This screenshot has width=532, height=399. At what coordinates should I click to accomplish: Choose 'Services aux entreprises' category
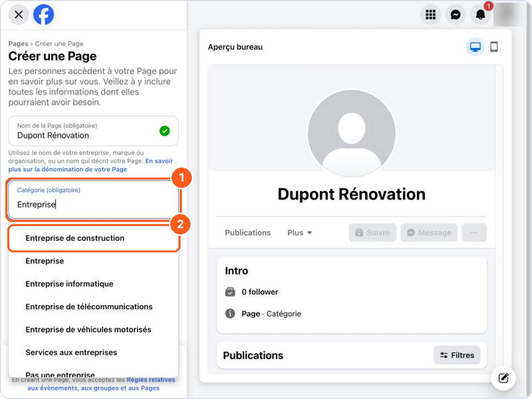tap(93, 352)
